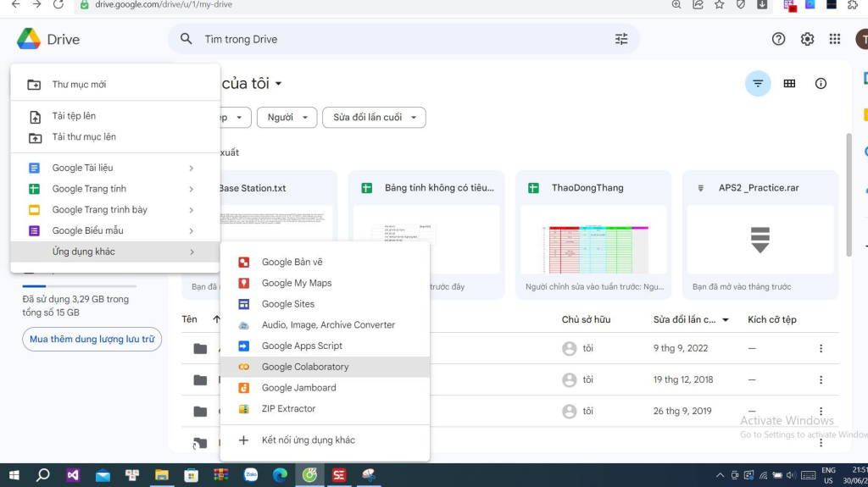This screenshot has height=487, width=868.
Task: Select the ZIP Extractor icon
Action: 243,409
